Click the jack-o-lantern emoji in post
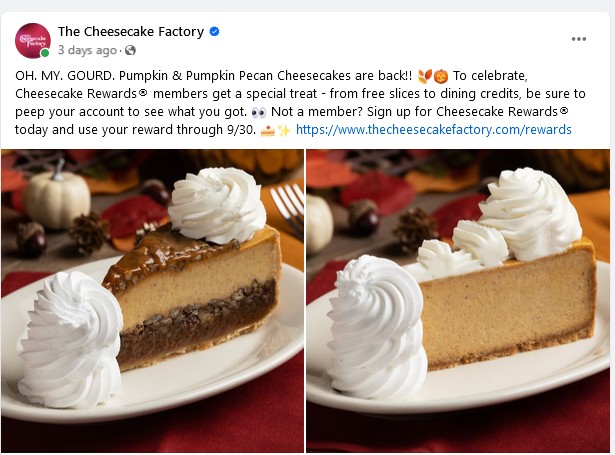The width and height of the screenshot is (615, 455). [x=441, y=76]
